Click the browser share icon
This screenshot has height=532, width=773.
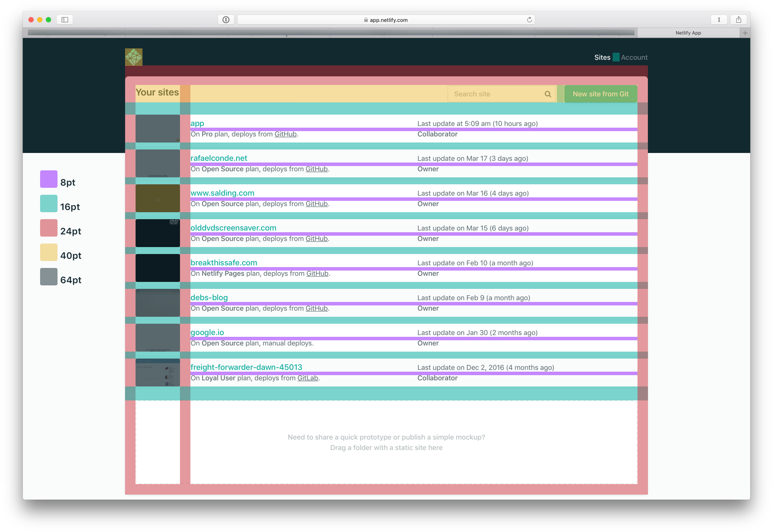(x=738, y=20)
